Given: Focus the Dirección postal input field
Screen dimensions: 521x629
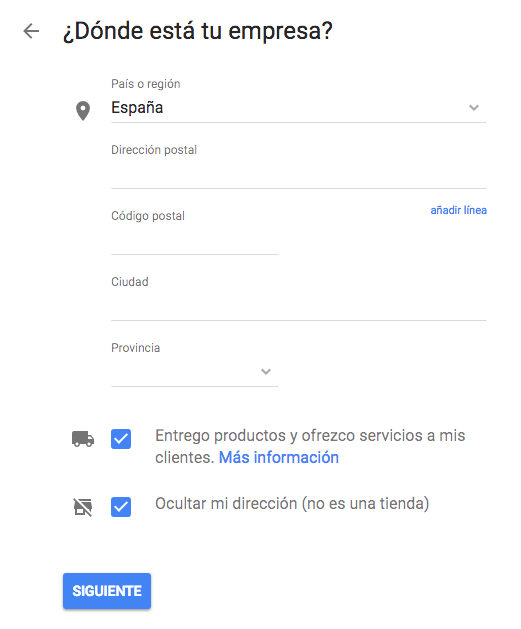Looking at the screenshot, I should pyautogui.click(x=299, y=174).
